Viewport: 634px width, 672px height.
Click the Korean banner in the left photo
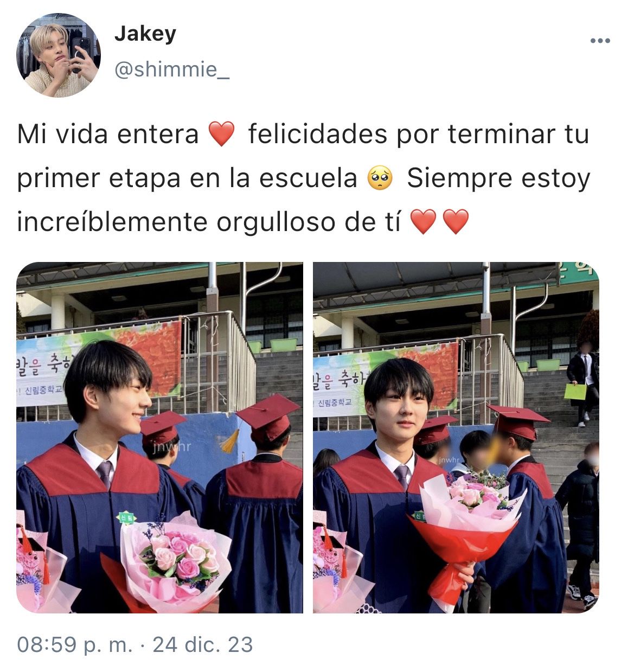pyautogui.click(x=99, y=364)
